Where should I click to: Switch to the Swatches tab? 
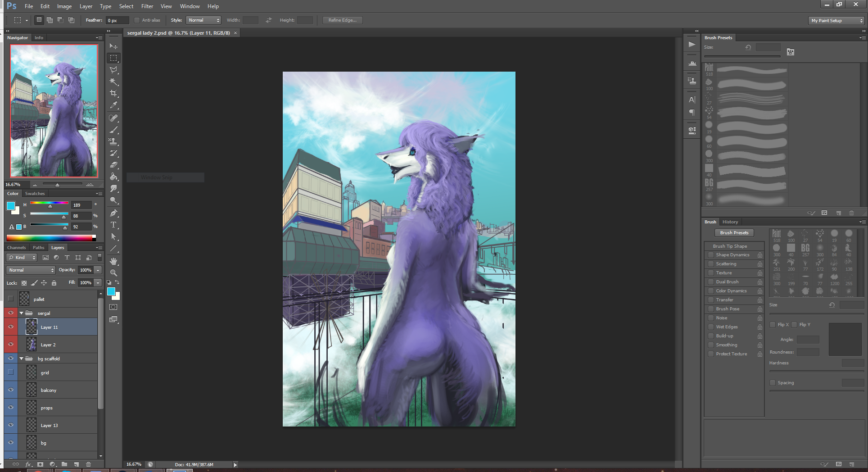pyautogui.click(x=35, y=193)
